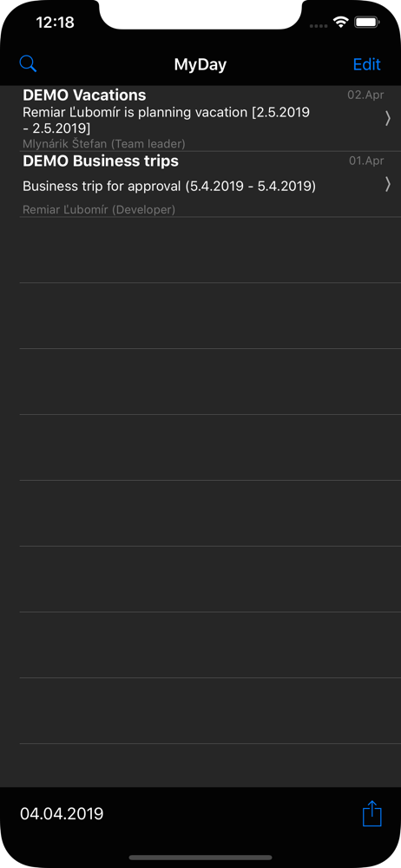Open the chevron on DEMO Vacations row
401x868 pixels.
click(x=388, y=118)
